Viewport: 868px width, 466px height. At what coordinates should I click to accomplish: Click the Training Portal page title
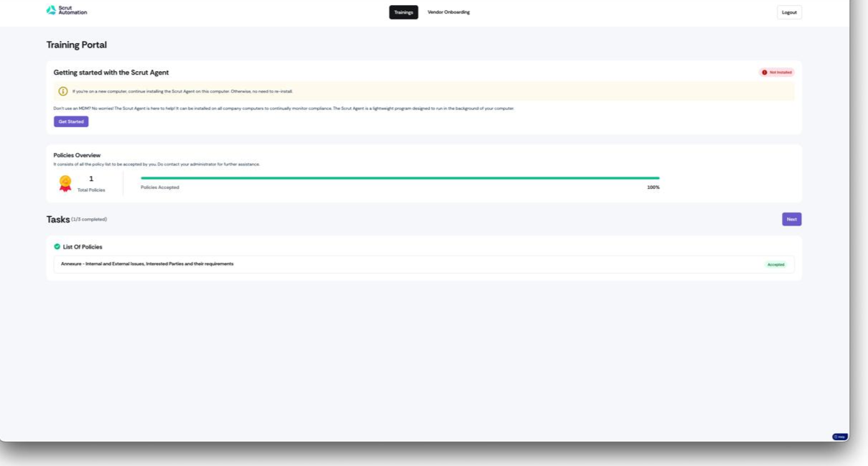pyautogui.click(x=77, y=45)
